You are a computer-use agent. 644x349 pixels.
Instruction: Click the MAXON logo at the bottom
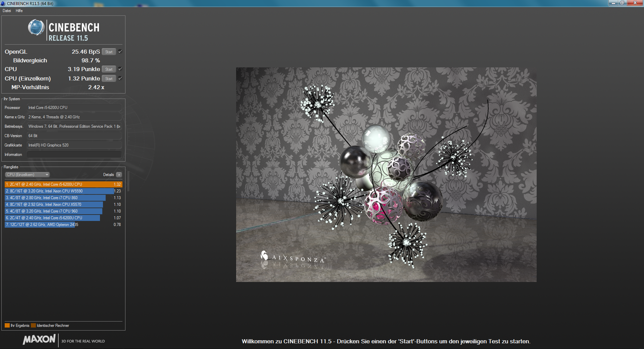pos(39,339)
